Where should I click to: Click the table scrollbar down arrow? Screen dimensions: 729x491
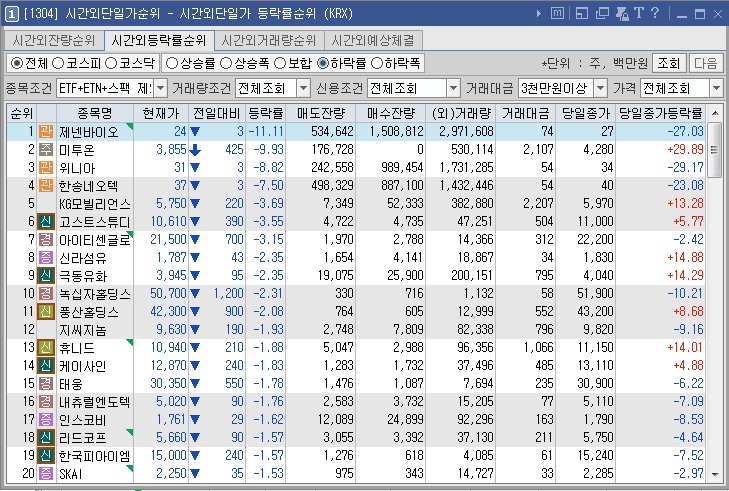click(715, 474)
